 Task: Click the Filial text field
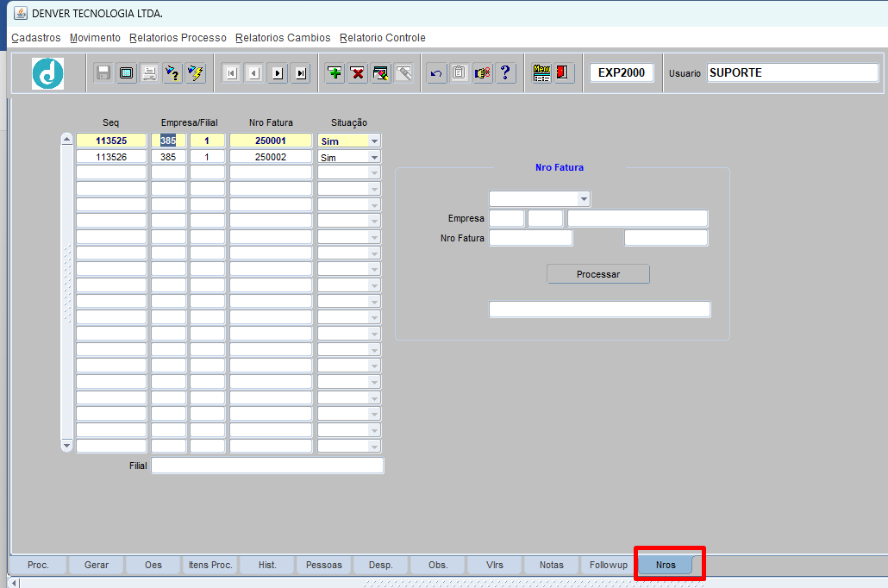pyautogui.click(x=267, y=466)
